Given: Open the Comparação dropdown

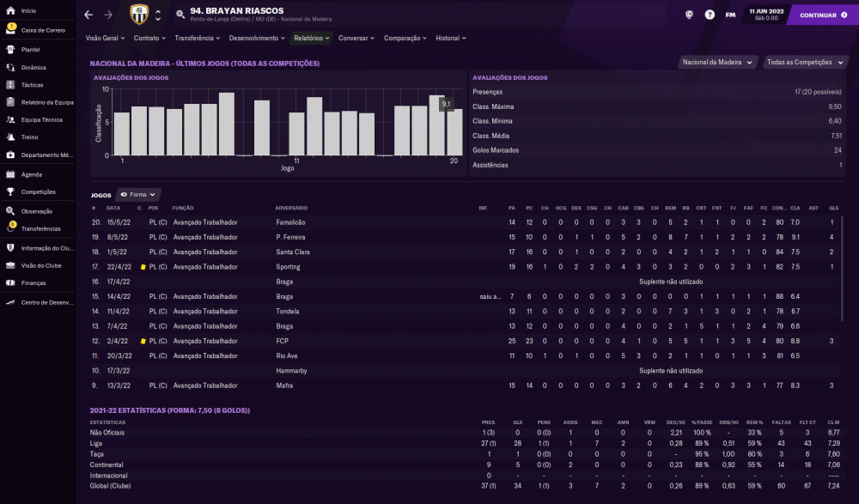Looking at the screenshot, I should point(405,38).
